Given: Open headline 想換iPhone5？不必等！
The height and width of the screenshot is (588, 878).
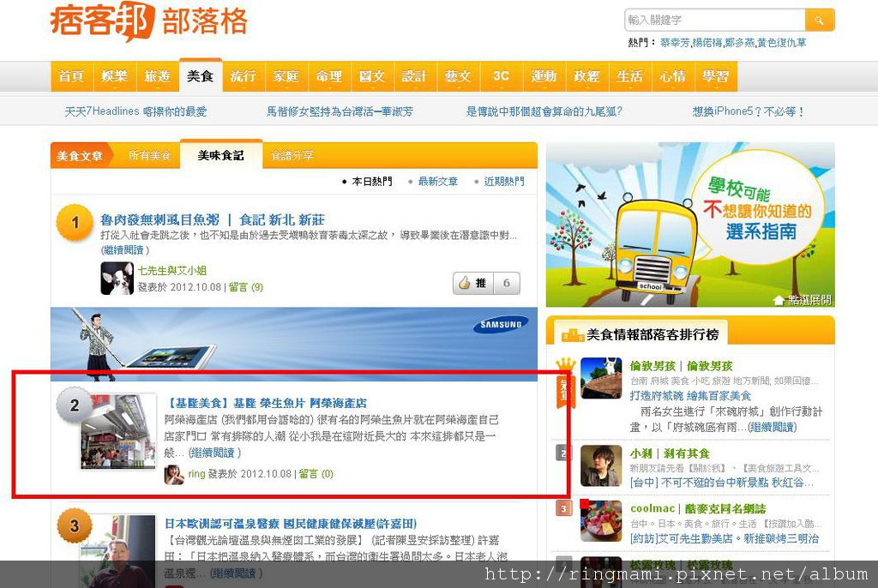Looking at the screenshot, I should pyautogui.click(x=749, y=111).
